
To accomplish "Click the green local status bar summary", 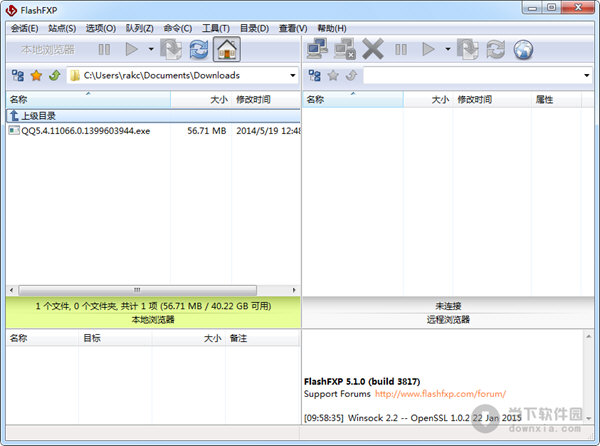I will (153, 306).
